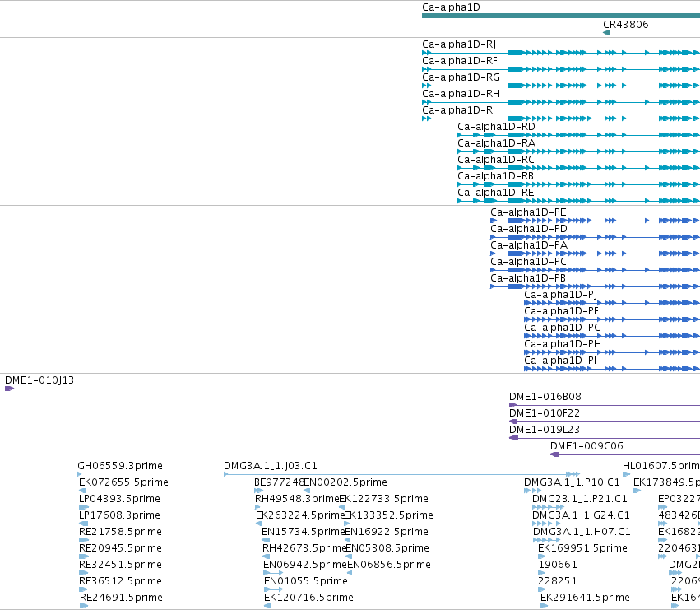Select protein Ca-alpha1D-PF label
The height and width of the screenshot is (610, 700).
coord(561,311)
